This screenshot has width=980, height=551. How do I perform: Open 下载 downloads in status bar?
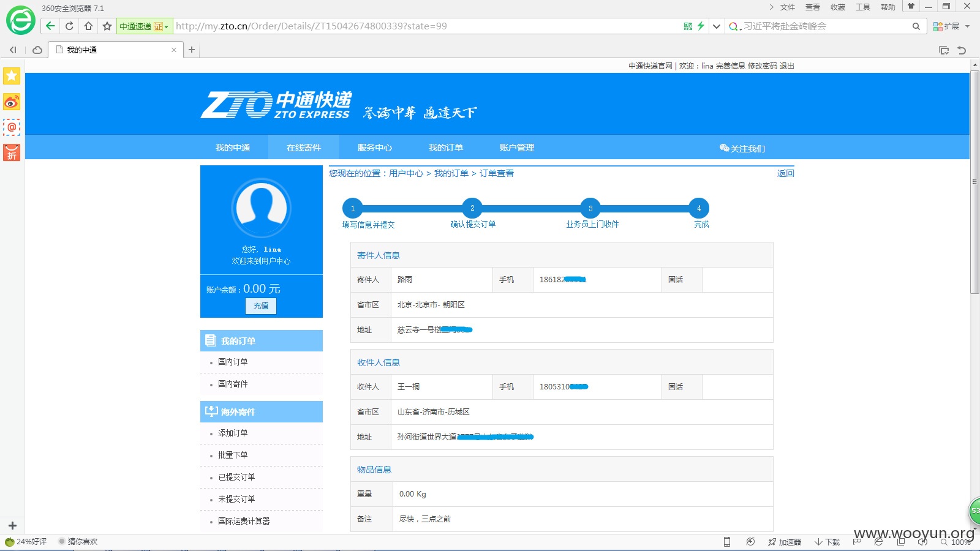(827, 542)
